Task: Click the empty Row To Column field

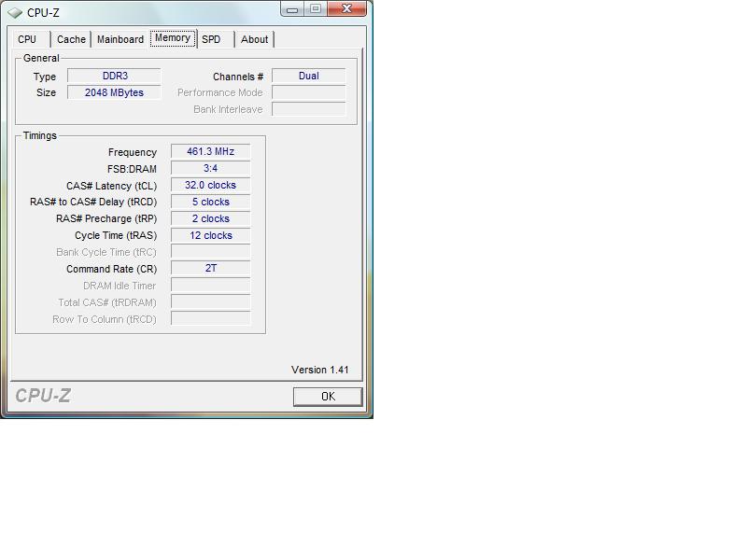Action: tap(211, 319)
